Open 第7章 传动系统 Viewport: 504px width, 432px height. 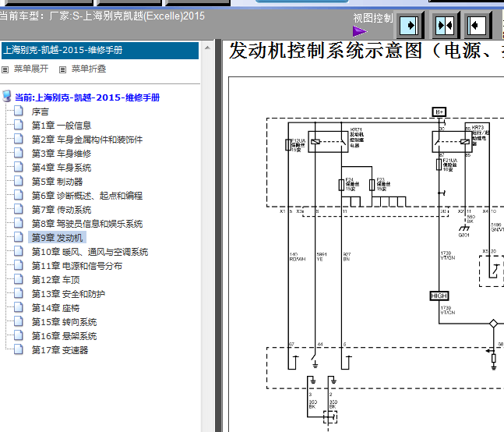point(61,210)
